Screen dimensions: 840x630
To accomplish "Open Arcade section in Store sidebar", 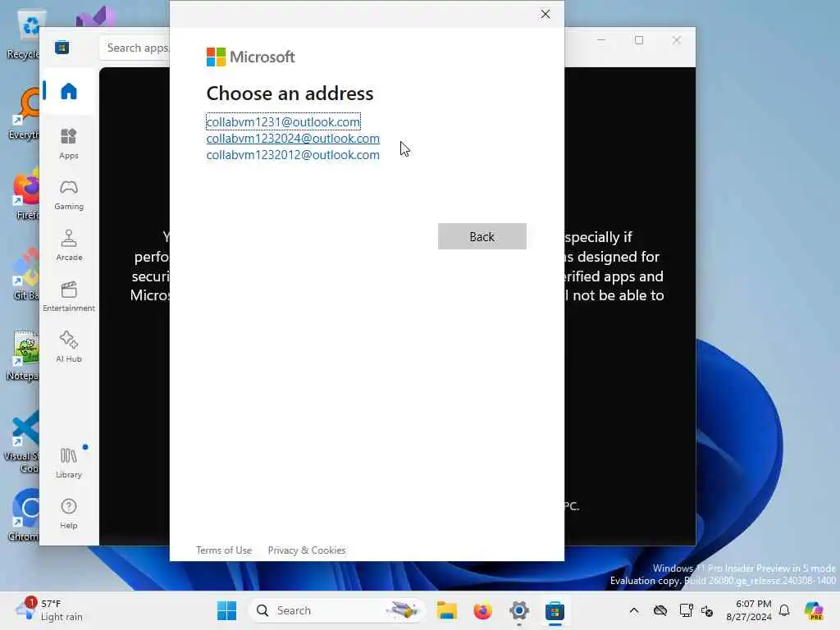I will tap(69, 245).
